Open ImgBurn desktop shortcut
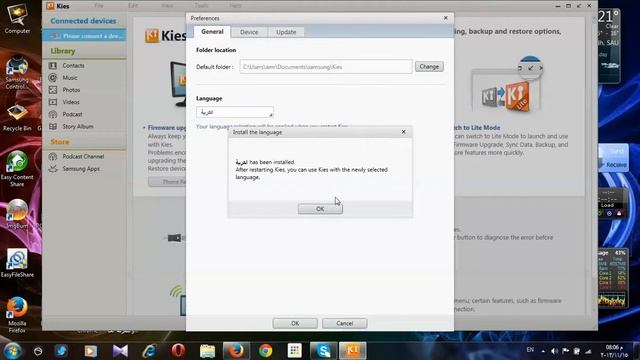This screenshot has width=640, height=360. 17,215
